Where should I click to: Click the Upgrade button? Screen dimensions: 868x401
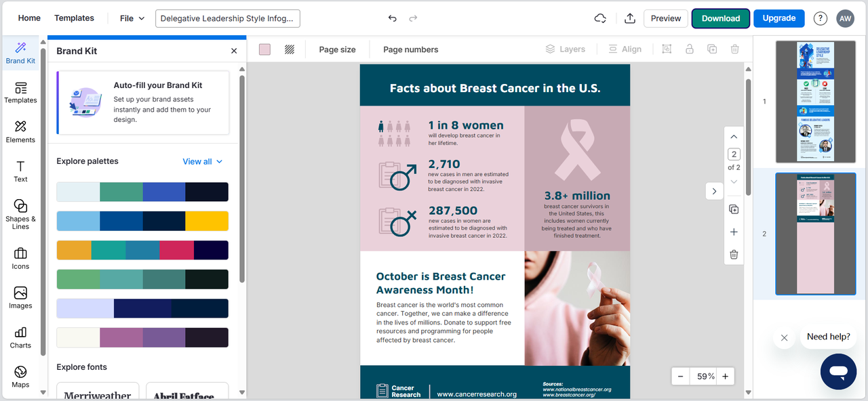(779, 18)
